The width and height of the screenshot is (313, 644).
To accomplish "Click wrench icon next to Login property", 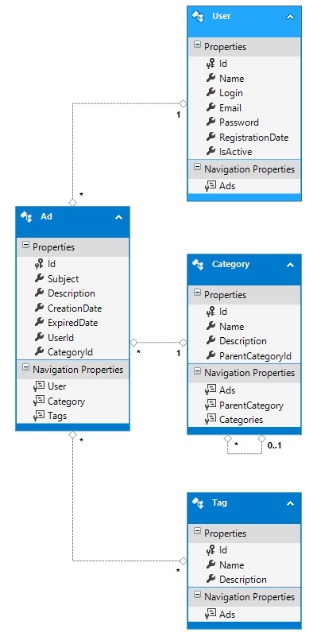I will tap(211, 93).
